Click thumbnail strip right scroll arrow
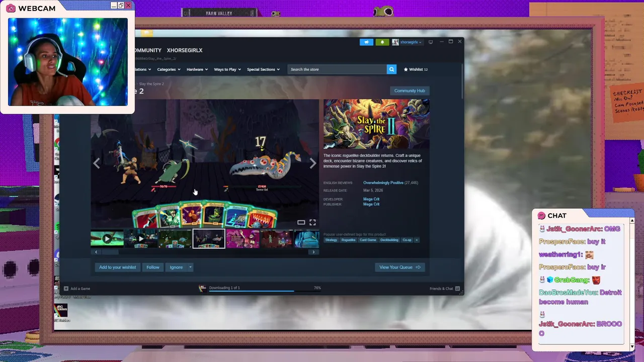Image resolution: width=644 pixels, height=362 pixels. 313,252
